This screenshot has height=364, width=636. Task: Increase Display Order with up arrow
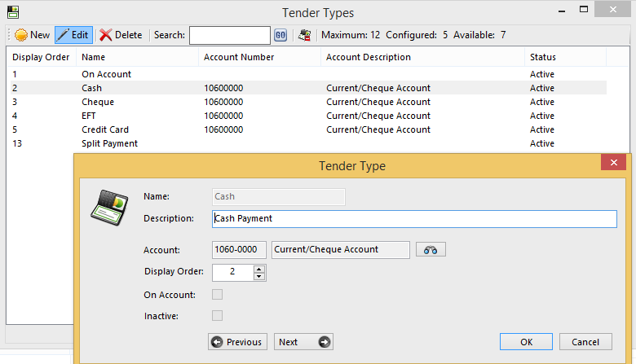click(259, 269)
